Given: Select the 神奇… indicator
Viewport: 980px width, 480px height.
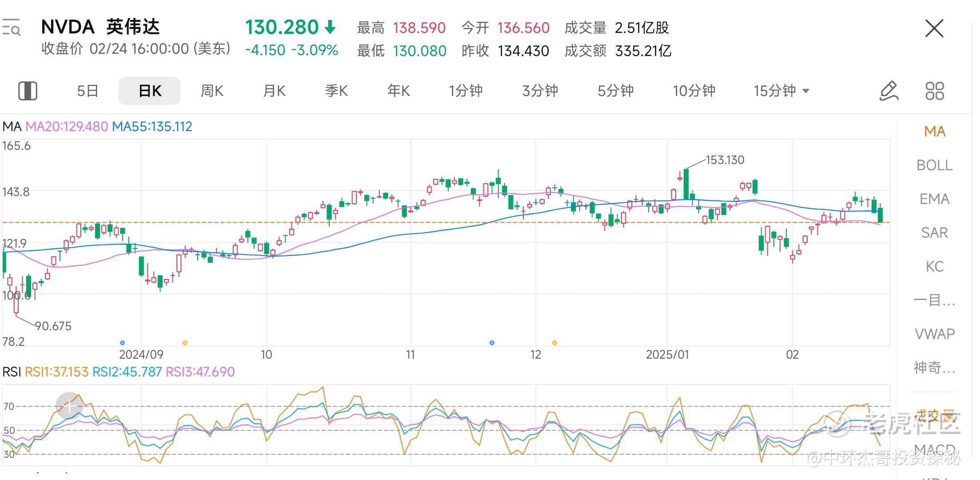Looking at the screenshot, I should (x=935, y=368).
